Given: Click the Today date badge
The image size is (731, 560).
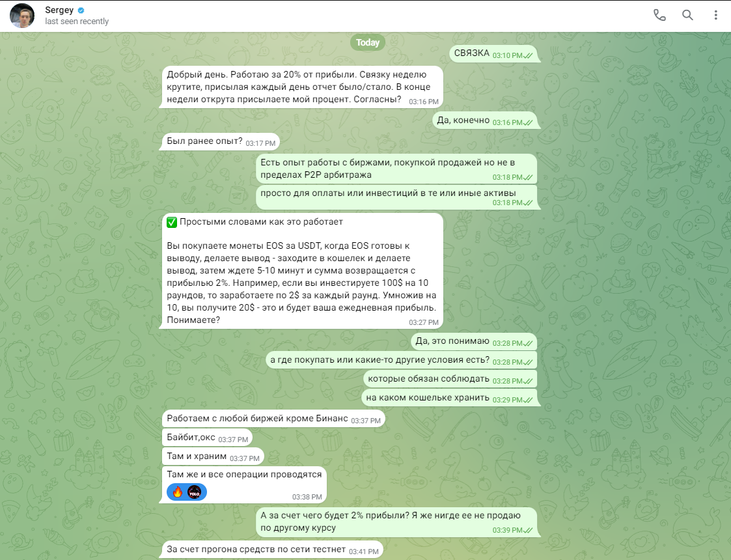Looking at the screenshot, I should click(x=368, y=42).
